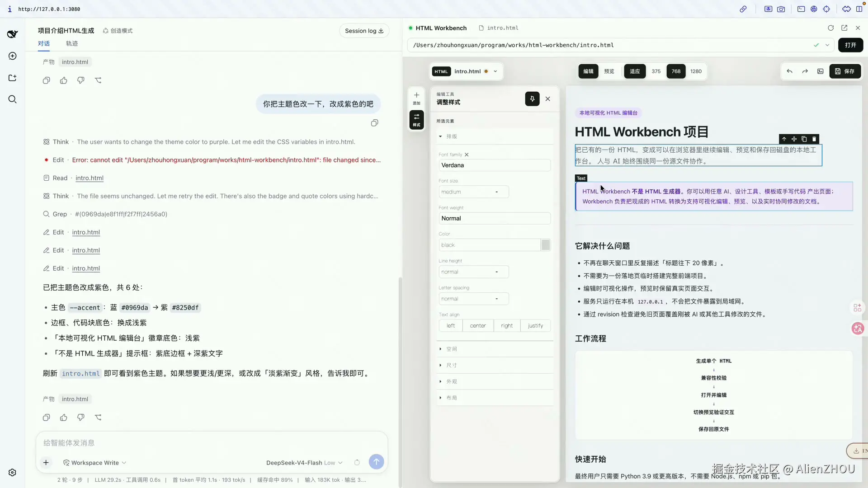Align text left
This screenshot has height=488, width=868.
[451, 326]
